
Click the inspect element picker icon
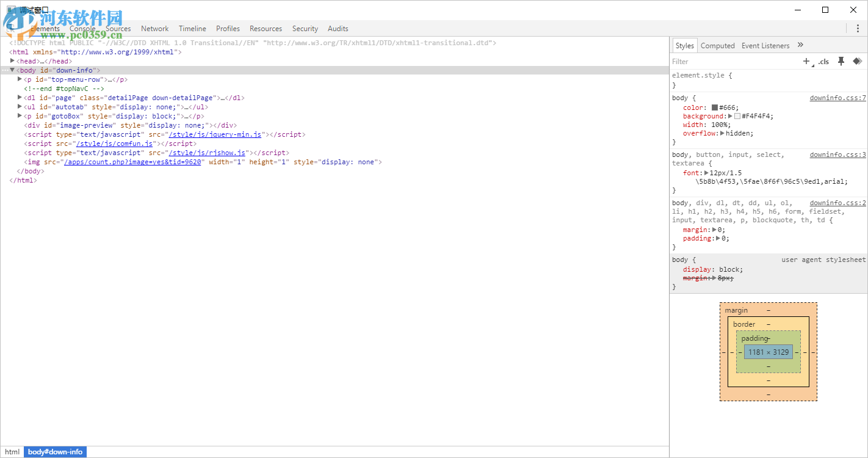click(11, 28)
